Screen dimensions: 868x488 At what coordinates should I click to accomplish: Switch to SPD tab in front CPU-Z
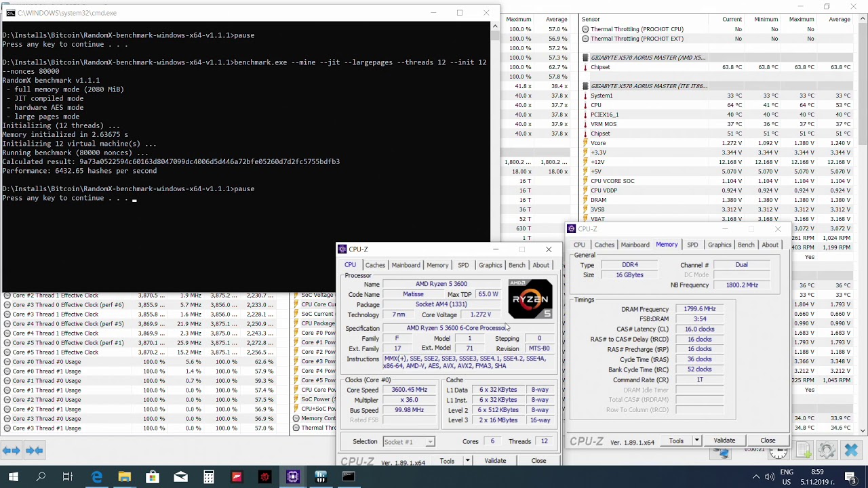(463, 265)
